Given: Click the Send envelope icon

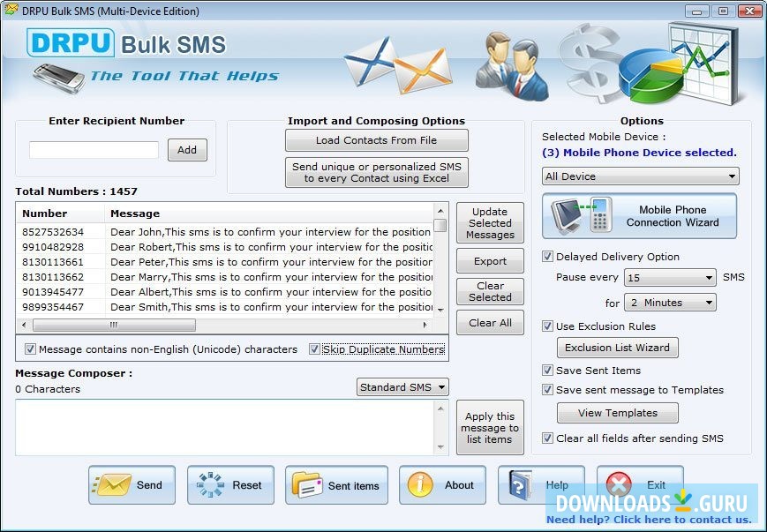Looking at the screenshot, I should (x=111, y=485).
